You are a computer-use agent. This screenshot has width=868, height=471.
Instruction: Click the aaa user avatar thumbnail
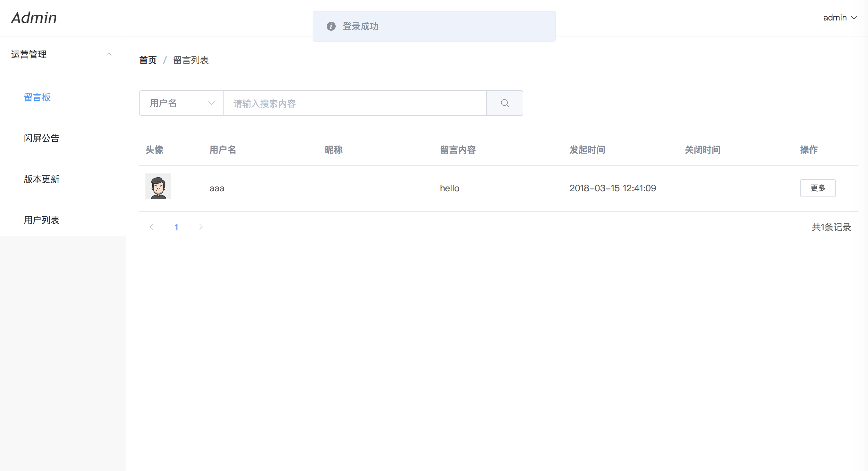(158, 186)
